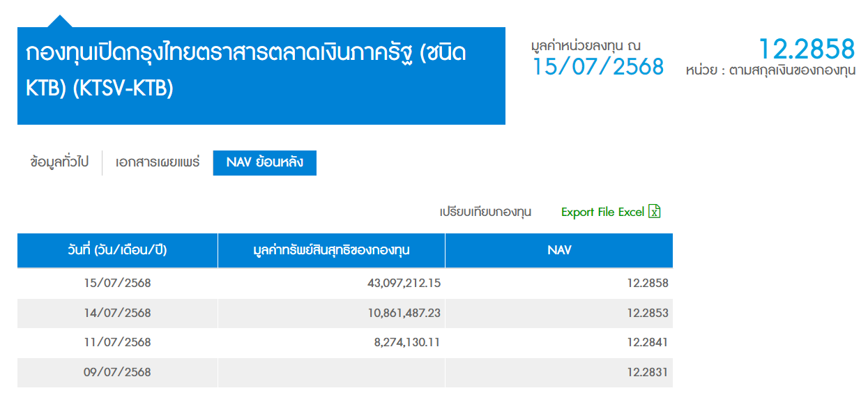Image resolution: width=868 pixels, height=402 pixels.
Task: Select the date cell 15/07/2568 in table
Action: (x=117, y=284)
